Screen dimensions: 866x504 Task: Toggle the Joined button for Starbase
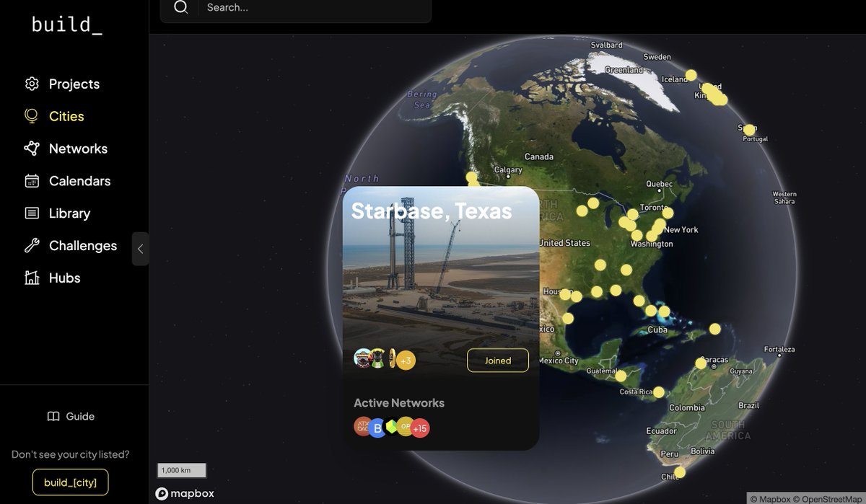click(x=498, y=361)
